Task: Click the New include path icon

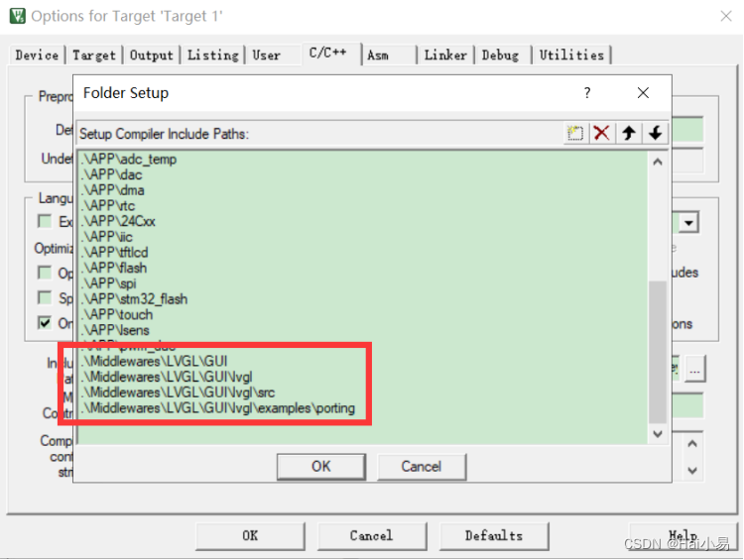Action: 574,133
